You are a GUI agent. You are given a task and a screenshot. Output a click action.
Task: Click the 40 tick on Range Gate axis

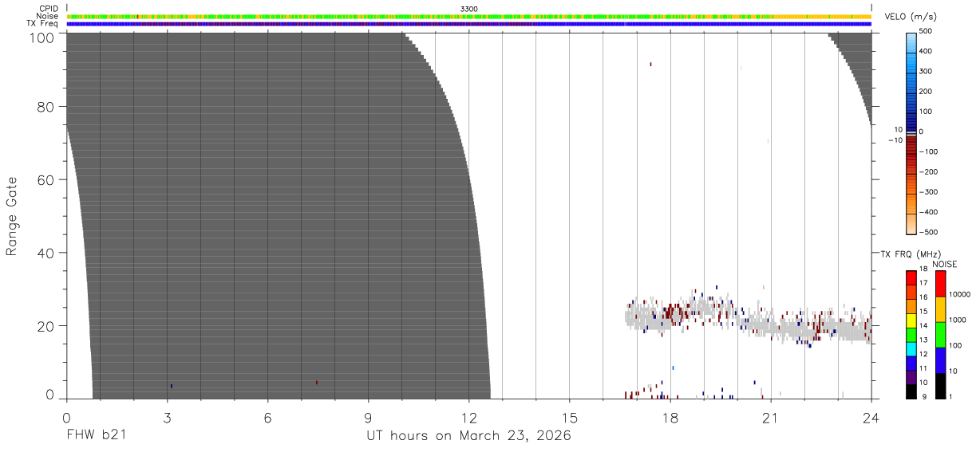[x=47, y=253]
